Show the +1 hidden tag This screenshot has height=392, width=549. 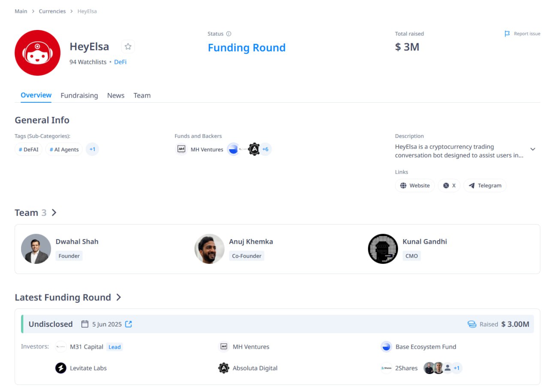92,150
